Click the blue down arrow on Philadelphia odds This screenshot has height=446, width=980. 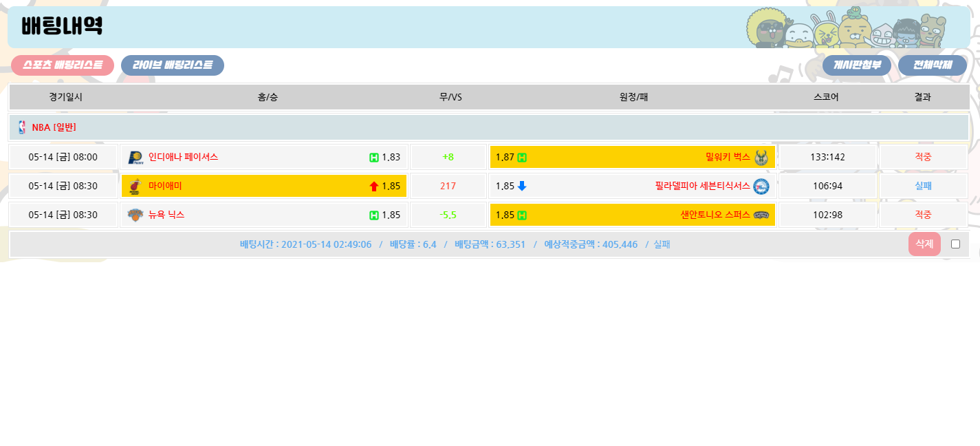click(522, 186)
